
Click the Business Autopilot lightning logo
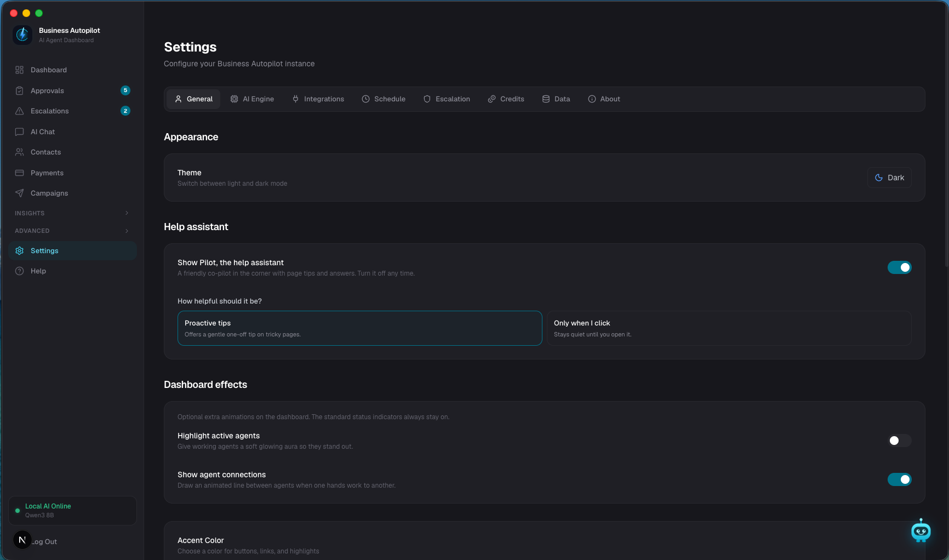(x=22, y=35)
